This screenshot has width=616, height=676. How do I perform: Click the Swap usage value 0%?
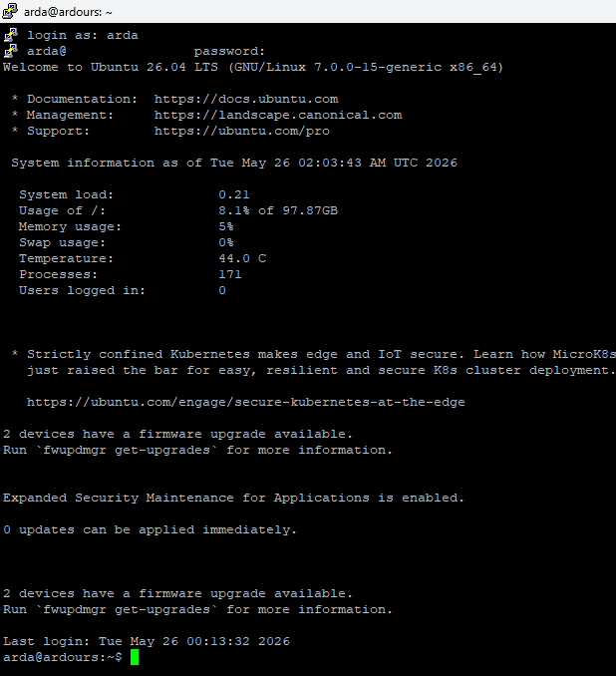pos(226,242)
